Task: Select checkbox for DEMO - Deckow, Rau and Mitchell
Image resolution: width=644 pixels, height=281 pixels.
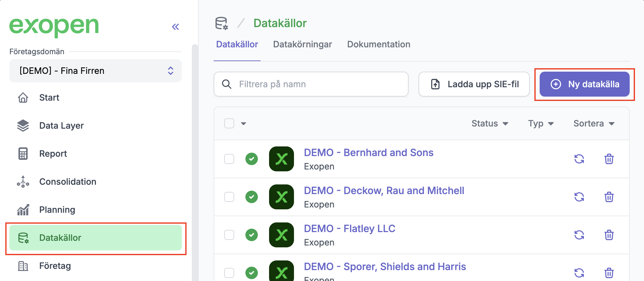Action: click(229, 197)
